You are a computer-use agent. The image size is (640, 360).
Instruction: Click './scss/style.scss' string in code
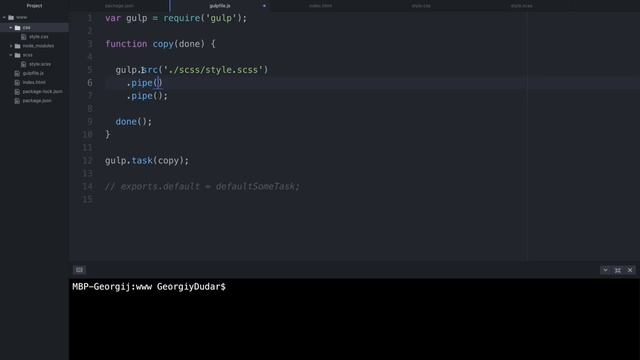coord(213,70)
